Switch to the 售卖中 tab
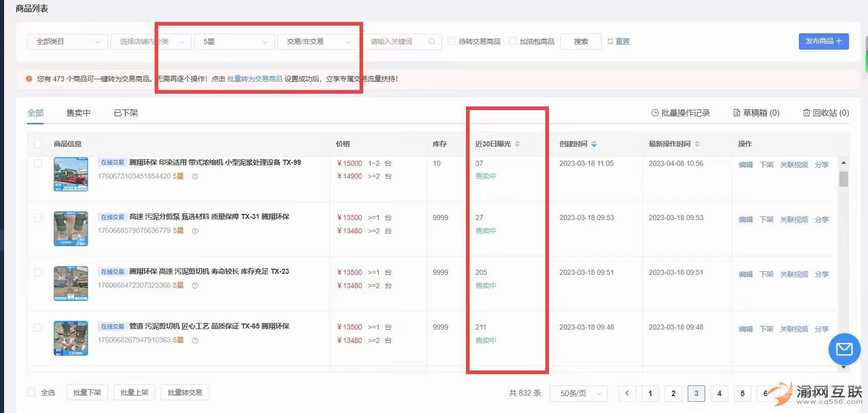 click(78, 113)
